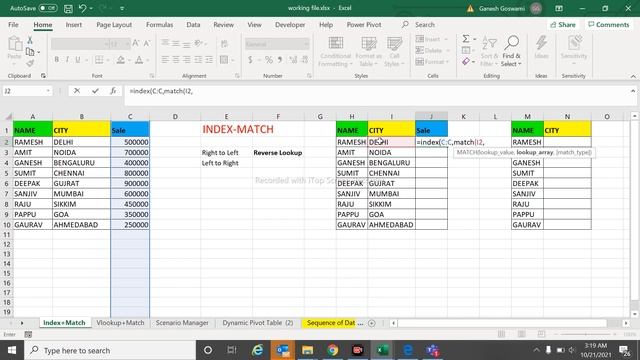Click the Borders icon
The height and width of the screenshot is (360, 640).
point(99,60)
